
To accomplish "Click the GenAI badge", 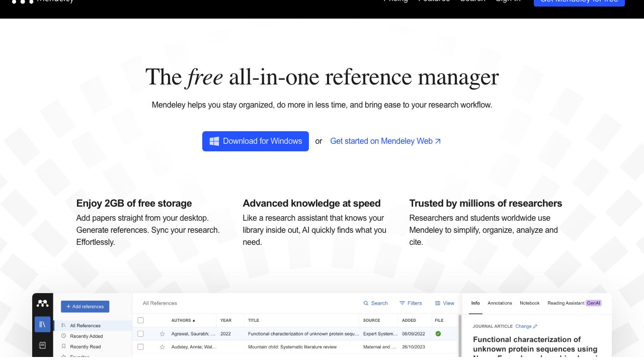I will [x=594, y=303].
